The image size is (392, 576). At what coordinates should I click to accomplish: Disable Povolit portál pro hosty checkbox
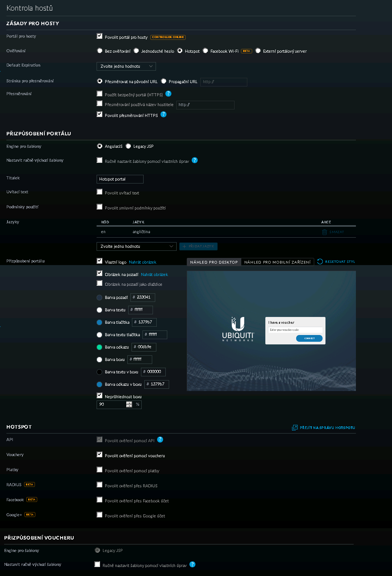pos(100,36)
